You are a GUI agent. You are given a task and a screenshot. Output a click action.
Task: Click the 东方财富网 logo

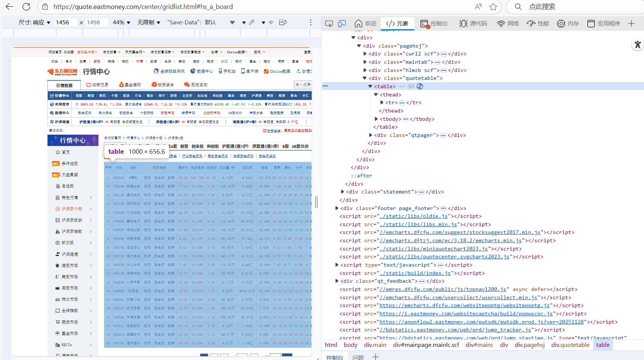pos(63,72)
